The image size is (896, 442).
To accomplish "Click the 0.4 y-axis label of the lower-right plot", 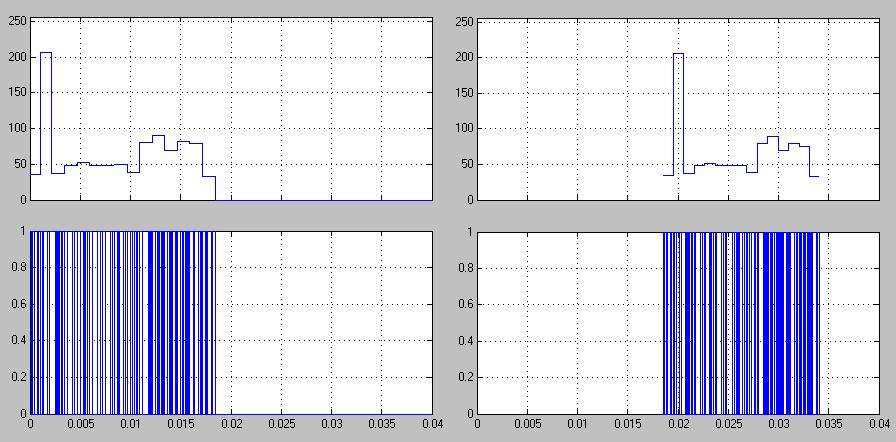I will 466,341.
